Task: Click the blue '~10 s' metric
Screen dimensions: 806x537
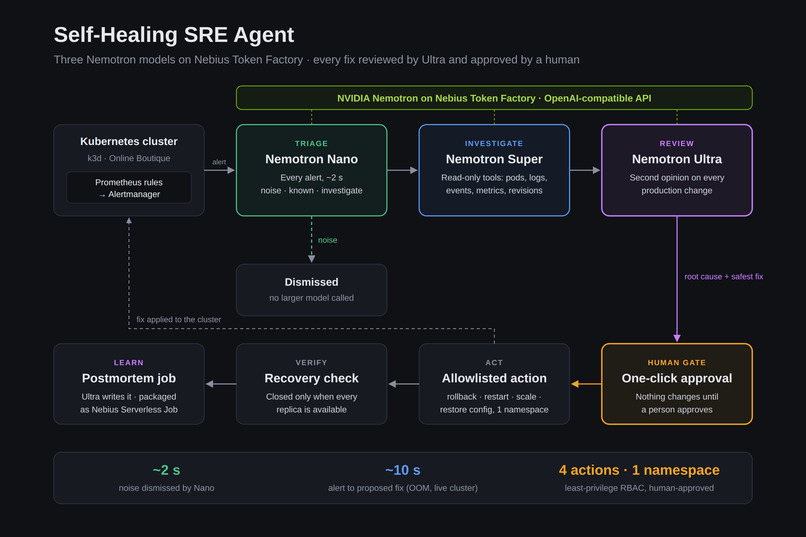Action: [402, 470]
